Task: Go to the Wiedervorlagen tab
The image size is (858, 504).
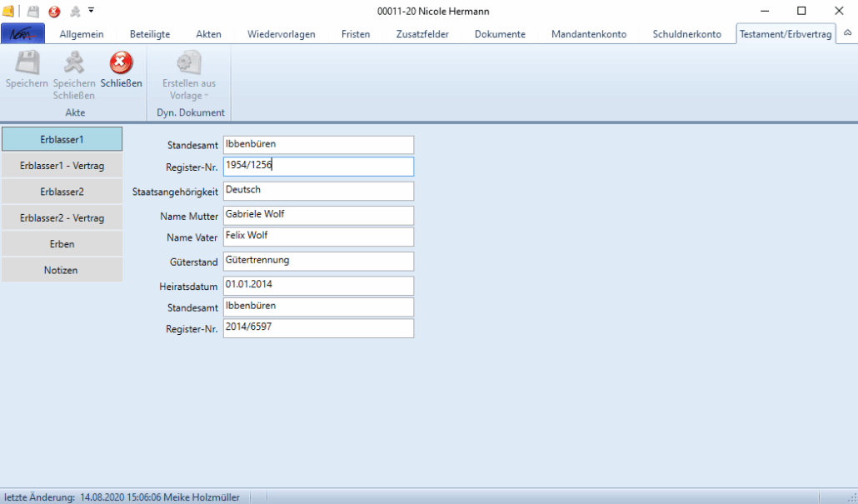Action: point(281,34)
